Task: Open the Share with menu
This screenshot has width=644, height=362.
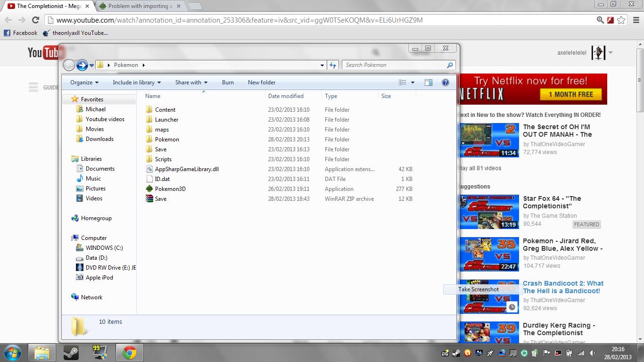Action: tap(191, 82)
